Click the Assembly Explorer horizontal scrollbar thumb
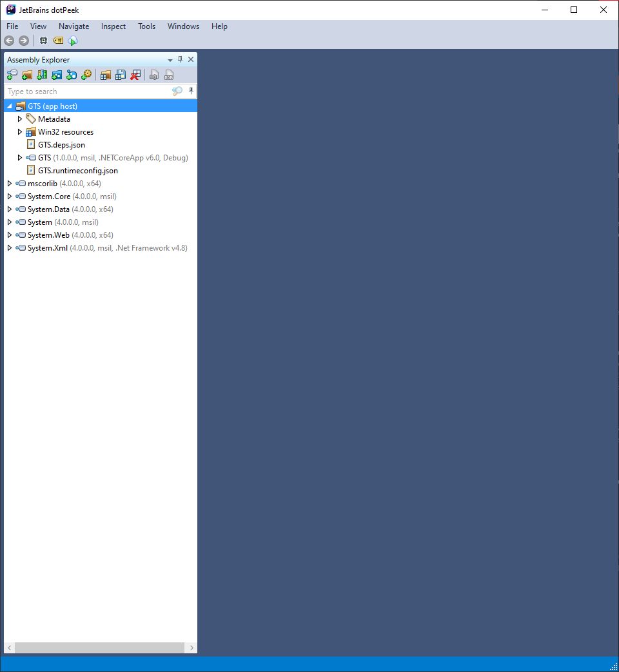Image resolution: width=619 pixels, height=672 pixels. click(x=99, y=648)
